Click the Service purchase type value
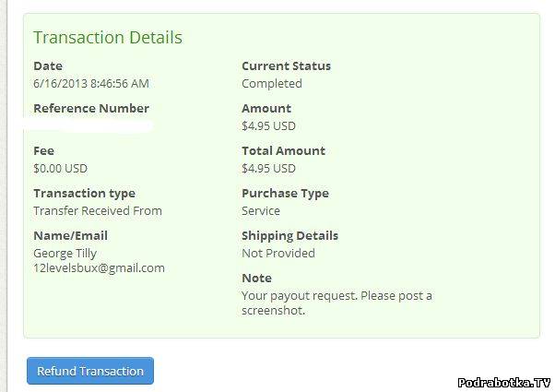The height and width of the screenshot is (392, 555). (x=262, y=210)
